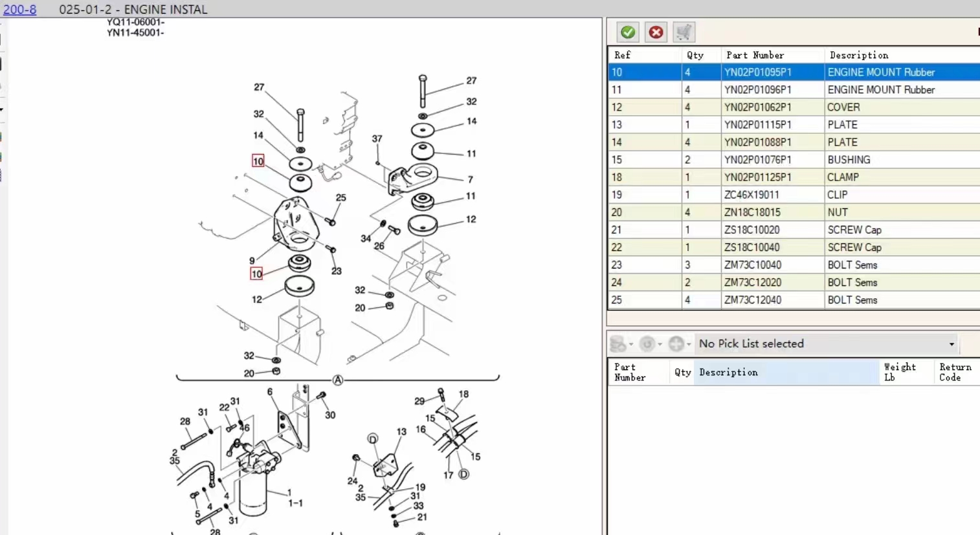The height and width of the screenshot is (535, 980).
Task: Click callout 18 on clamp diagram
Action: (x=463, y=394)
